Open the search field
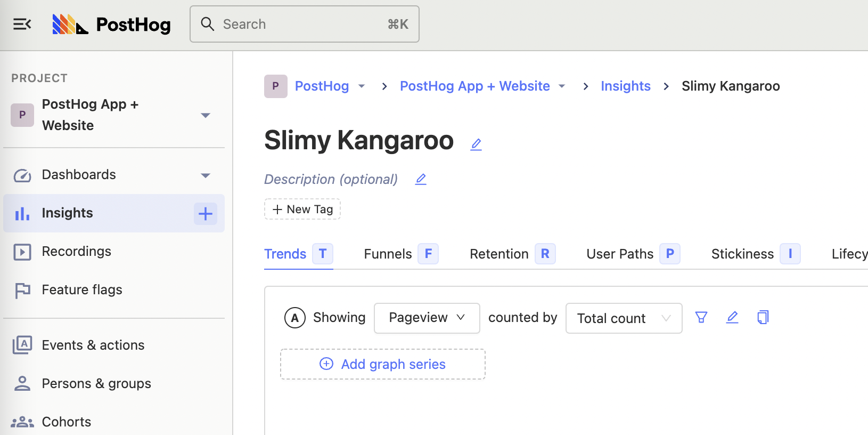The image size is (868, 435). (x=305, y=24)
